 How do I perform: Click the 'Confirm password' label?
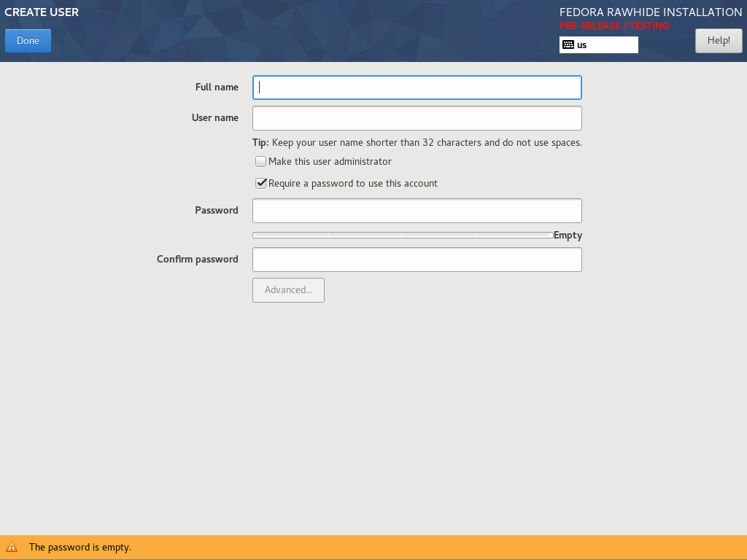(x=197, y=259)
